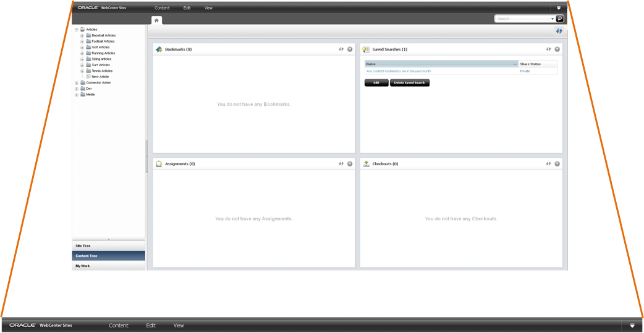Open help for the Saved Searches widget

[557, 49]
